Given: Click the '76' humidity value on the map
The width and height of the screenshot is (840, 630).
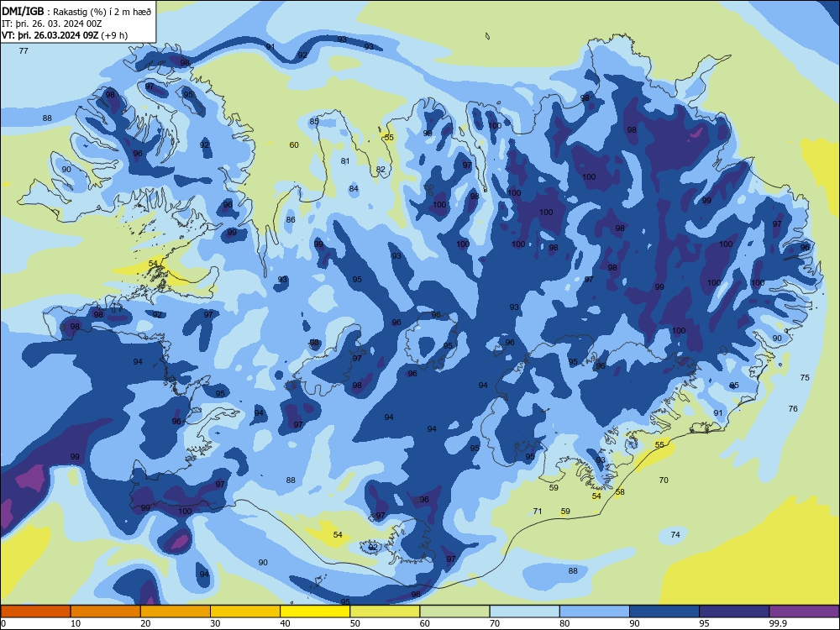Looking at the screenshot, I should [793, 409].
